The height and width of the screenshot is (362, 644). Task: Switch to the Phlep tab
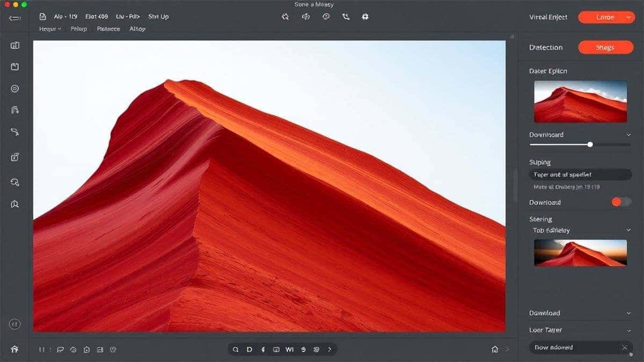point(79,29)
